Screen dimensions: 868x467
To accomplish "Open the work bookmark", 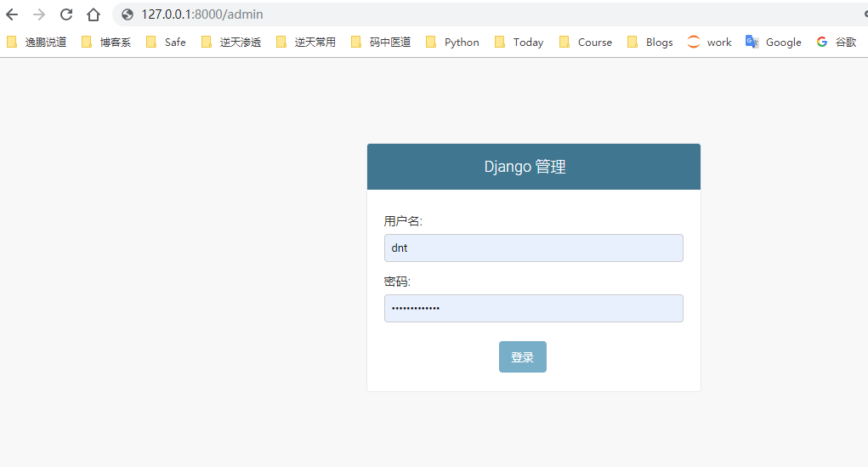I will coord(709,42).
